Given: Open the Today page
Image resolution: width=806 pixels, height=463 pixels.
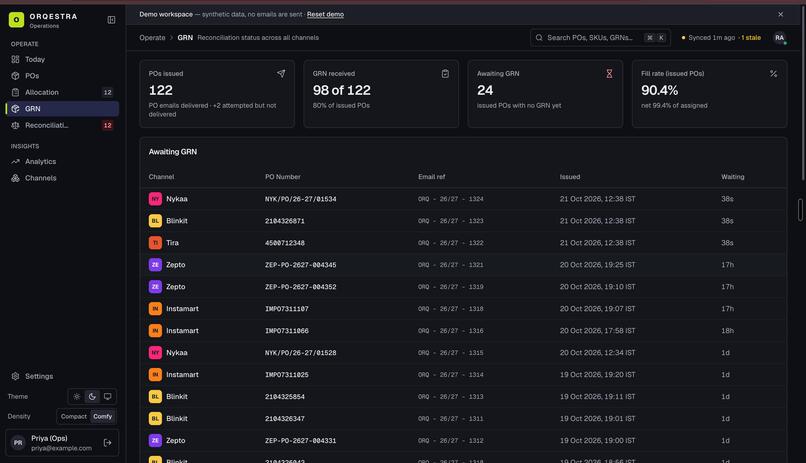Looking at the screenshot, I should 62,59.
